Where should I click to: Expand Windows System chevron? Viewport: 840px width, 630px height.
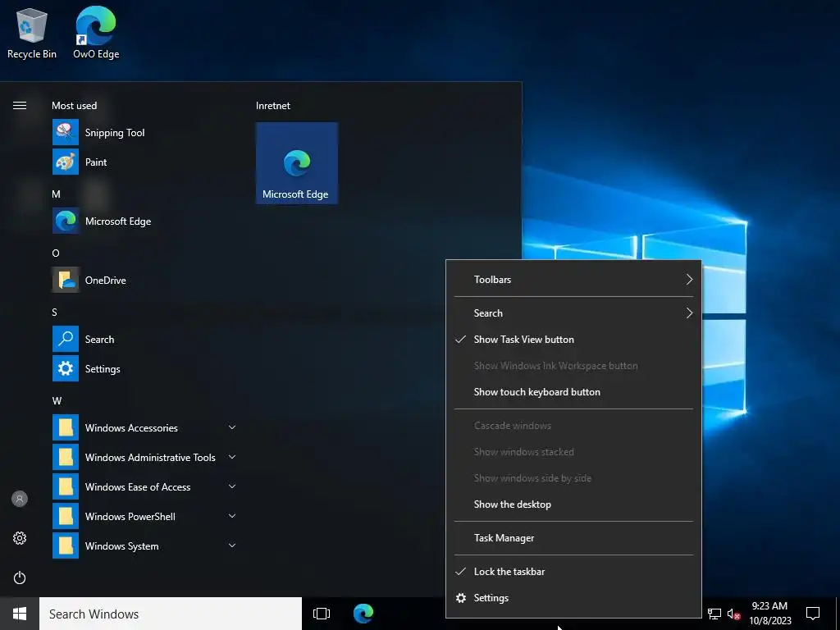coord(232,545)
